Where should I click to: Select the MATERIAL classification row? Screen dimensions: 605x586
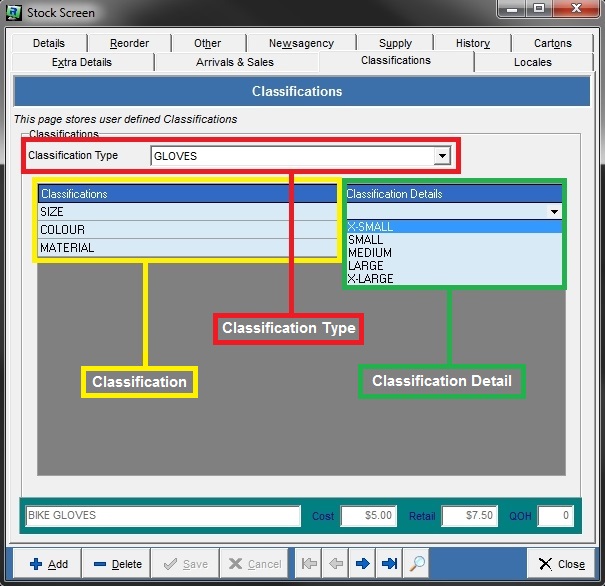click(x=186, y=248)
